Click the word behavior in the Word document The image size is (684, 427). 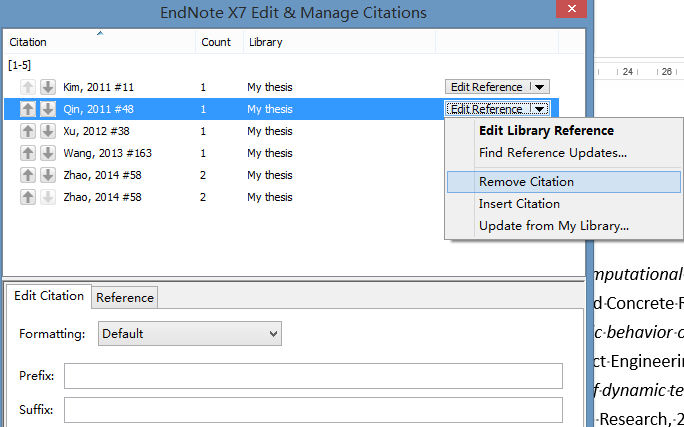coord(640,333)
